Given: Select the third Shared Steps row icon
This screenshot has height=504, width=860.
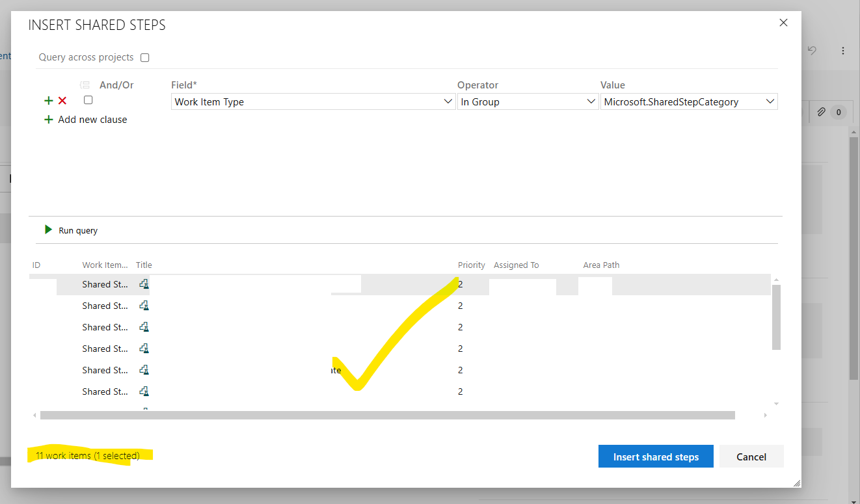Looking at the screenshot, I should [144, 327].
